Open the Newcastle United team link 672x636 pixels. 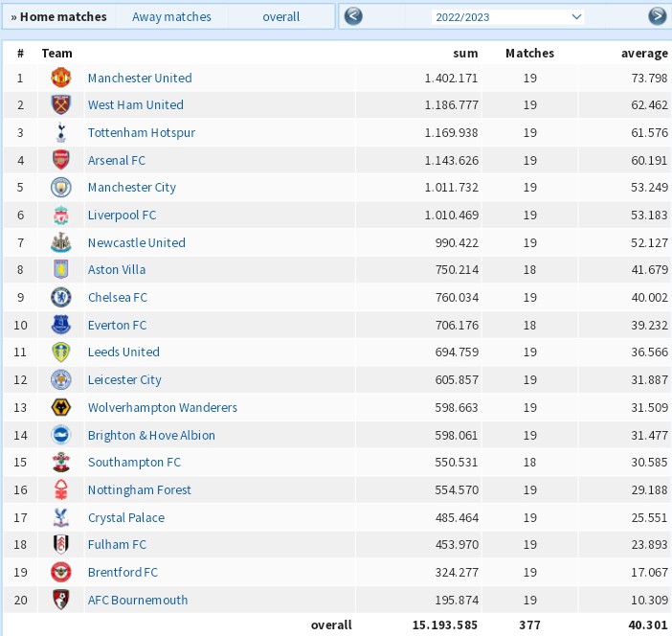click(x=137, y=242)
